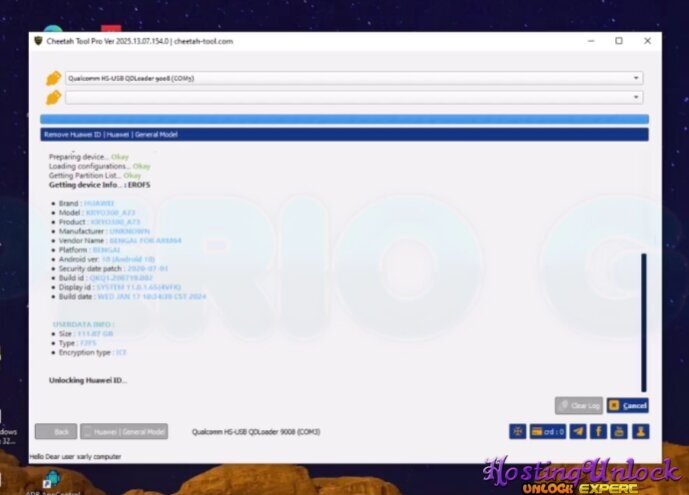Click the orange tag icon beside the Qualcomm port dropdown
The height and width of the screenshot is (495, 689).
(x=53, y=78)
